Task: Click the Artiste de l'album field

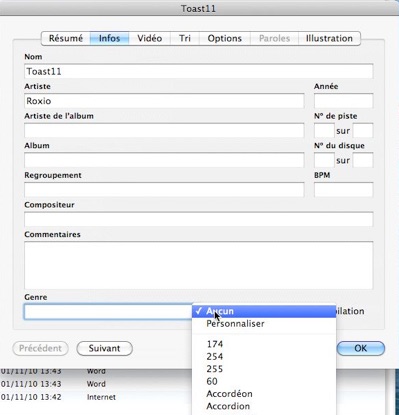Action: click(x=164, y=130)
